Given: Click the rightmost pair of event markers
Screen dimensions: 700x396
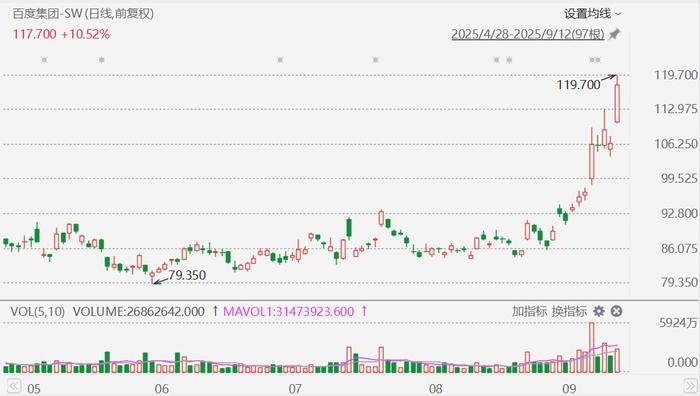Looking at the screenshot, I should [595, 60].
